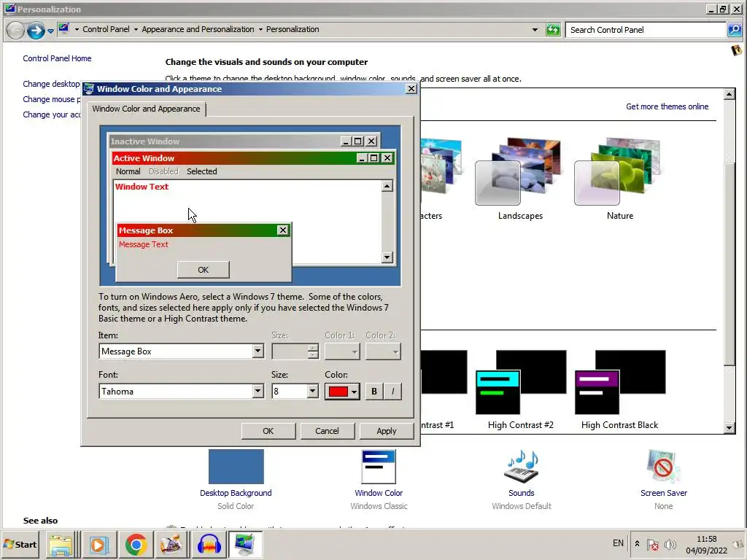747x560 pixels.
Task: Click the paint program taskbar icon
Action: click(x=171, y=544)
